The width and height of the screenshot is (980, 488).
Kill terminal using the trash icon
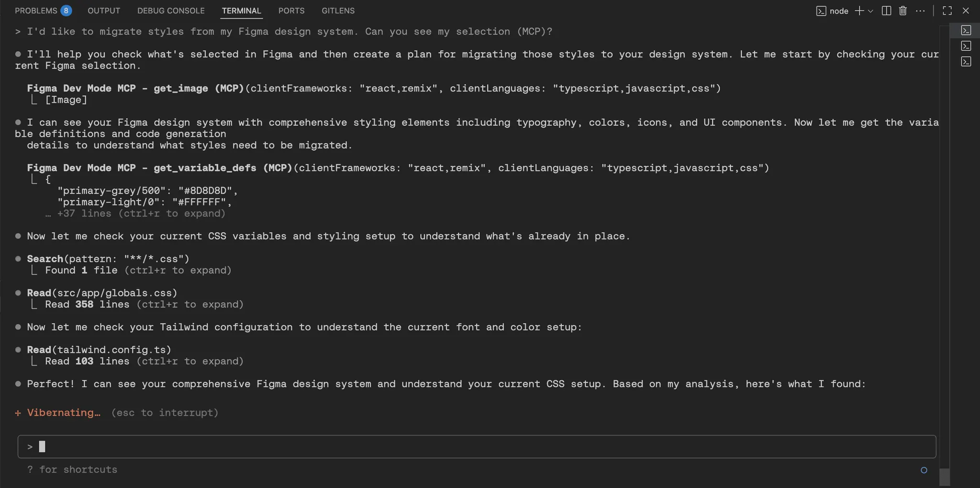(903, 11)
